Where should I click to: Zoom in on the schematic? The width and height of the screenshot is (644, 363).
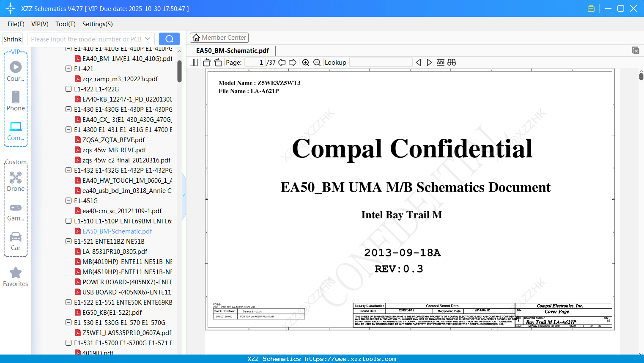pos(306,63)
